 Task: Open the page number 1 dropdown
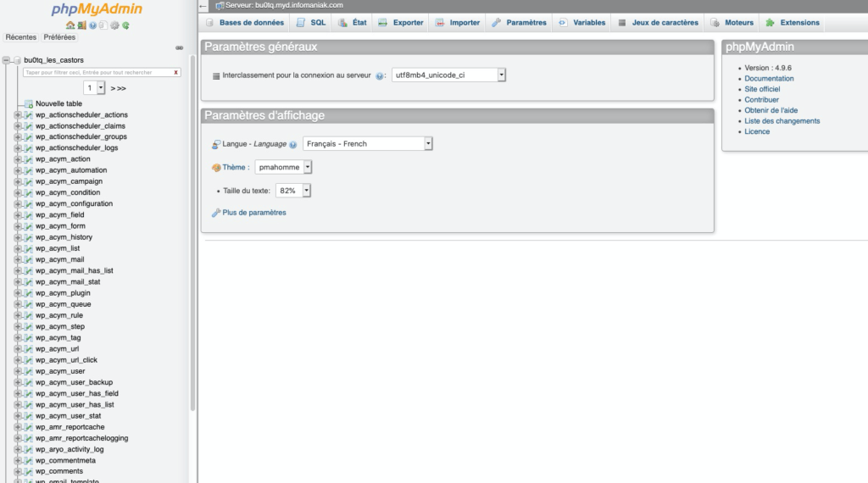point(93,88)
